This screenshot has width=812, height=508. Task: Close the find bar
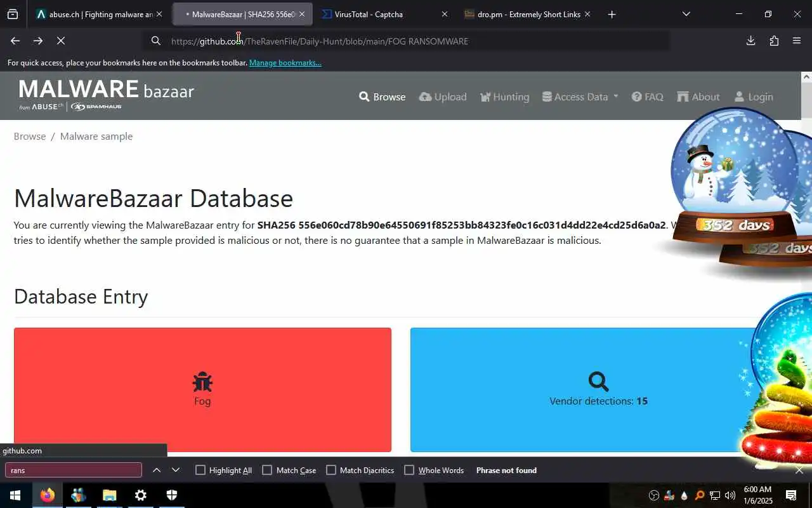[799, 470]
